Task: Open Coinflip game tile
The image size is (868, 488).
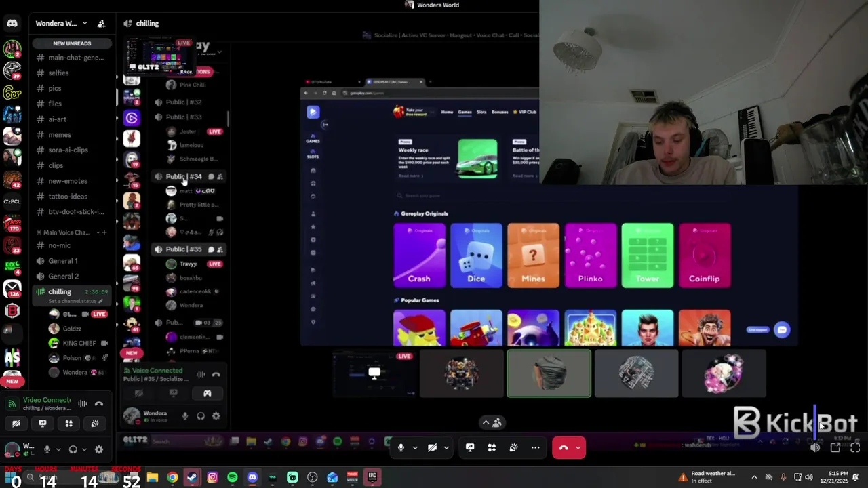Action: [704, 256]
